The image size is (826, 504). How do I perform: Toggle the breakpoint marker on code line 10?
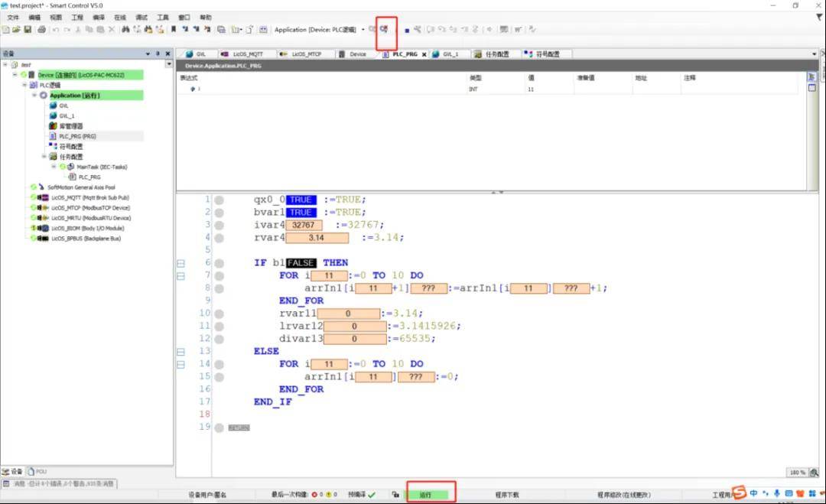pos(219,314)
